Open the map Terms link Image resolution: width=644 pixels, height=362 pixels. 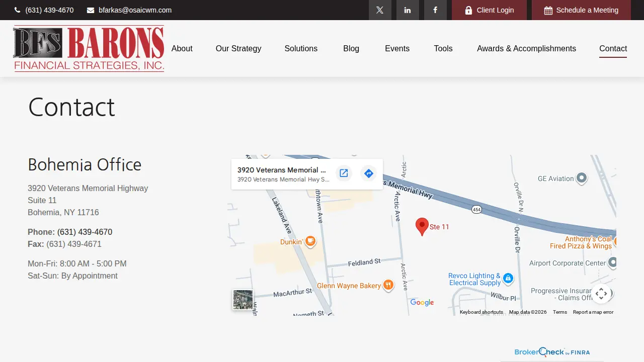[x=560, y=312]
